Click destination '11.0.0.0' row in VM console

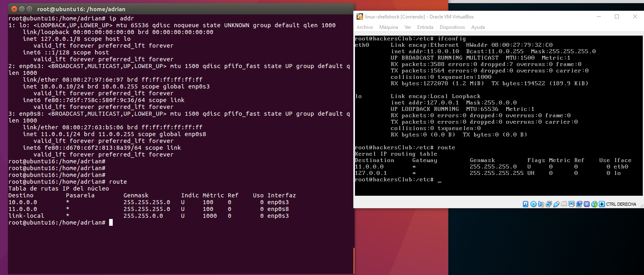click(369, 167)
